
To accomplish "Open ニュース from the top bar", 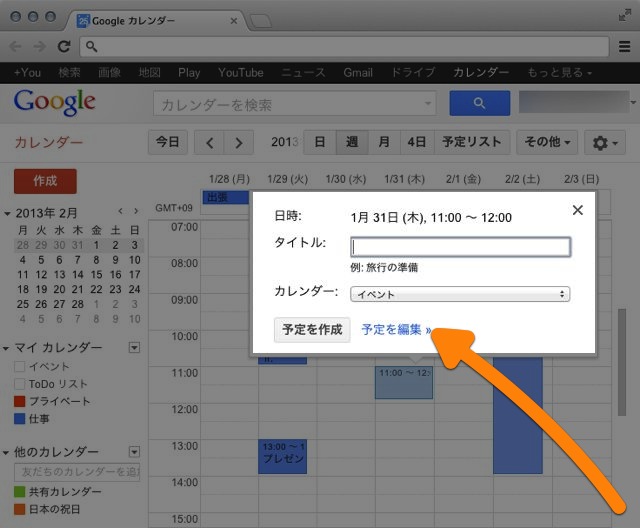I will tap(303, 73).
